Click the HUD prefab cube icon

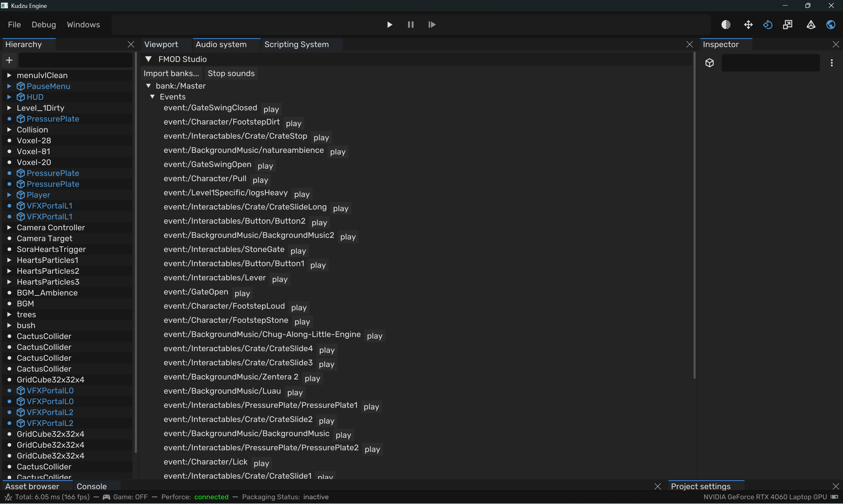click(21, 97)
